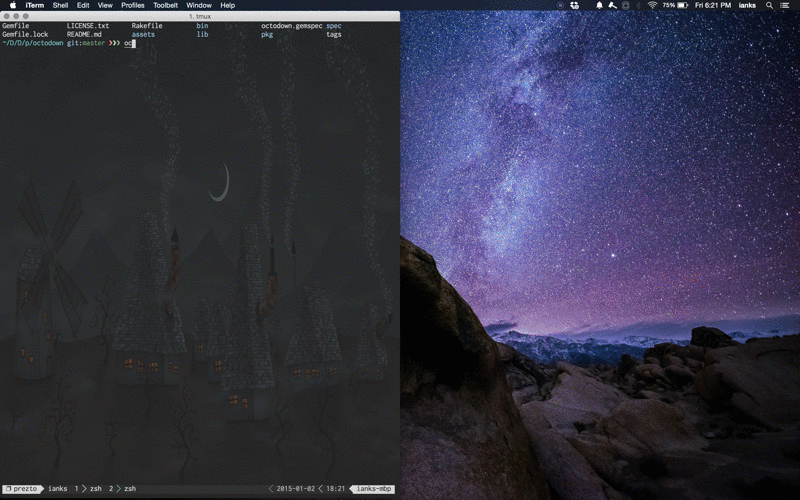Screen dimensions: 800x500
Task: Click the lib directory name
Action: (202, 34)
